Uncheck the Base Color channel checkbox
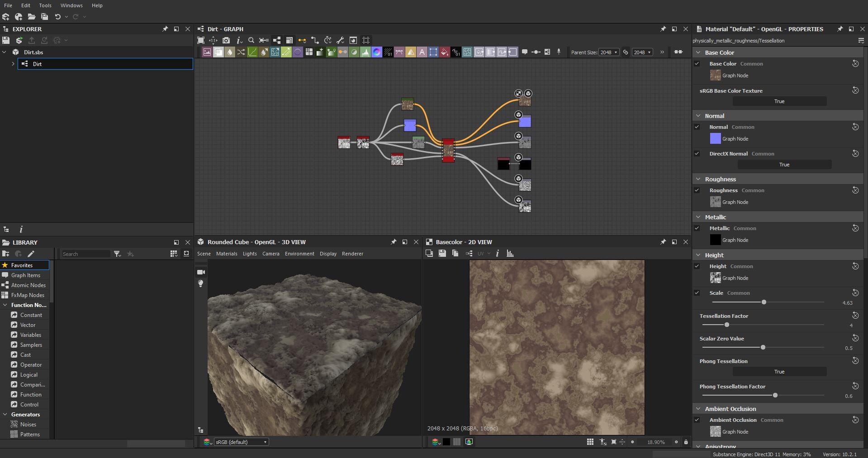Viewport: 868px width, 458px height. 697,64
